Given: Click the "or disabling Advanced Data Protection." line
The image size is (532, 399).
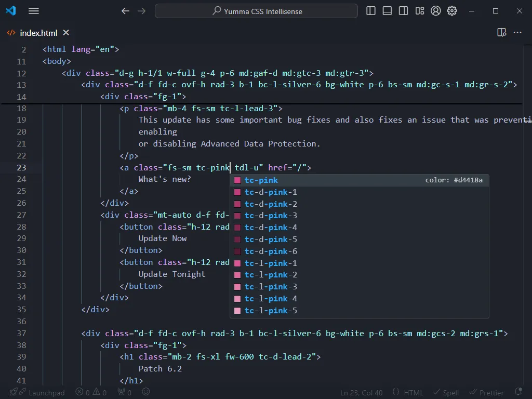Looking at the screenshot, I should [229, 144].
